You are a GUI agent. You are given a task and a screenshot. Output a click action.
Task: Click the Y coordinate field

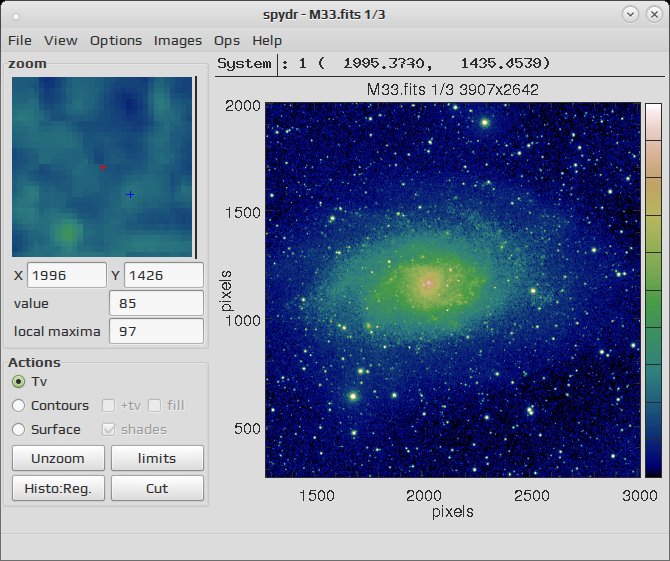pyautogui.click(x=164, y=275)
